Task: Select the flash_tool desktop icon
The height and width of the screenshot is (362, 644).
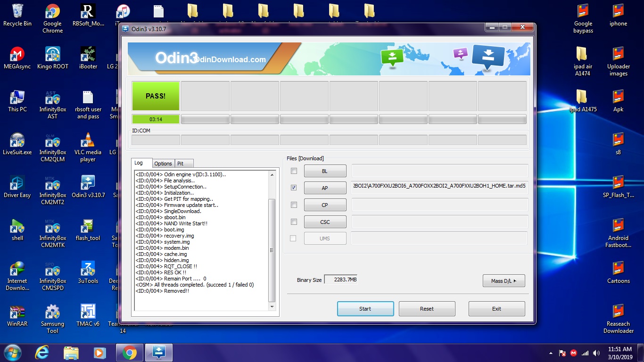Action: pyautogui.click(x=88, y=230)
